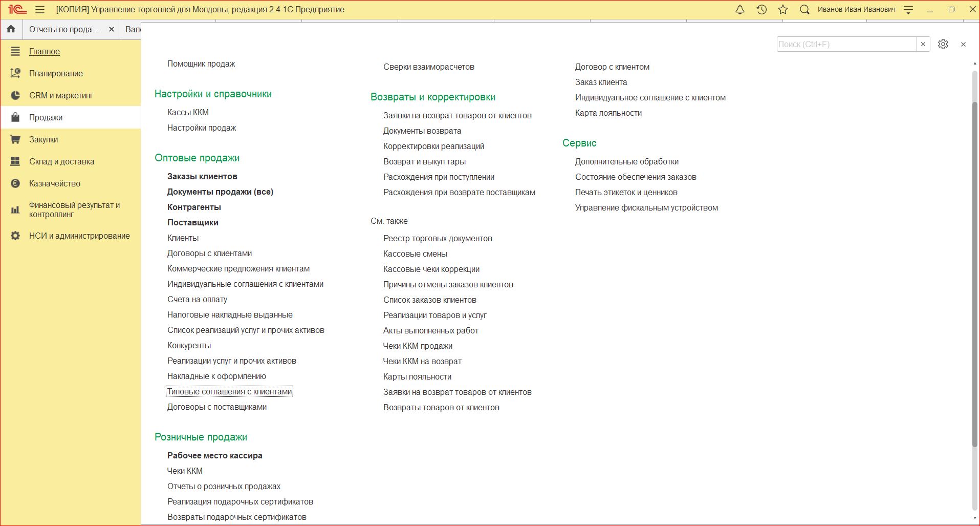980x526 pixels.
Task: Close the Продажи section menu panel
Action: point(963,45)
